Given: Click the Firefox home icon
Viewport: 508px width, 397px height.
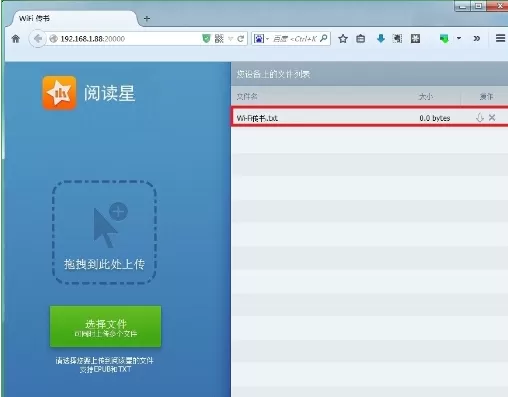Looking at the screenshot, I should (15, 39).
